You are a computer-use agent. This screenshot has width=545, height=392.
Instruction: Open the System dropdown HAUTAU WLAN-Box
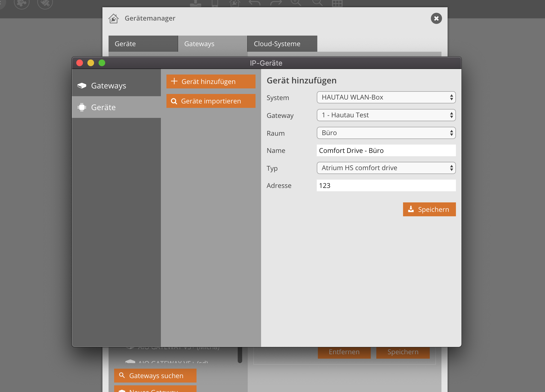click(386, 97)
